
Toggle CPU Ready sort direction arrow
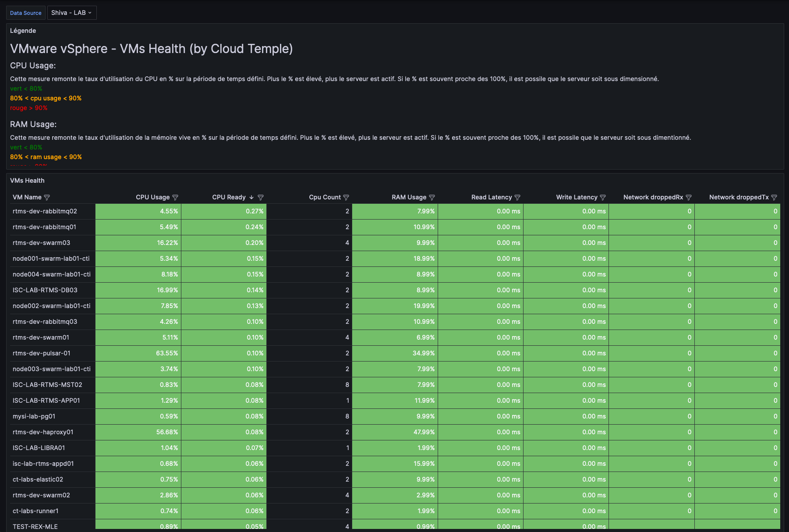[x=251, y=198]
